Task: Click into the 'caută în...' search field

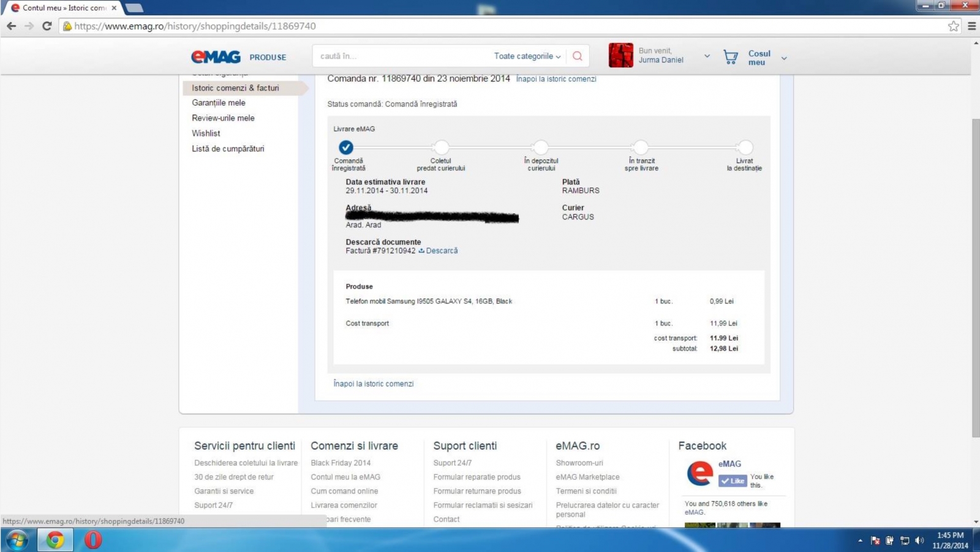Action: [398, 56]
